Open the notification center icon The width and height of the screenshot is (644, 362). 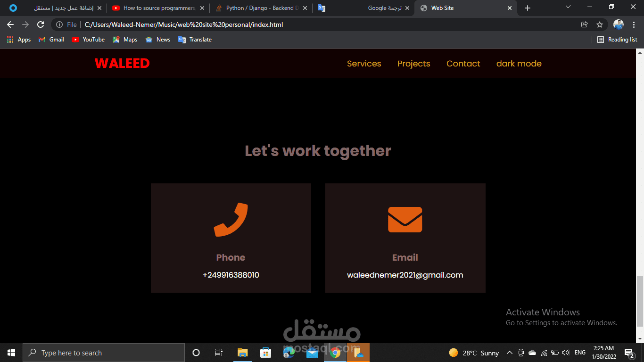pos(629,353)
